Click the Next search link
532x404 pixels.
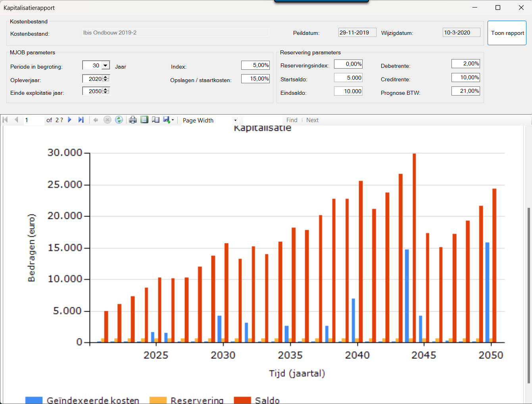(312, 120)
